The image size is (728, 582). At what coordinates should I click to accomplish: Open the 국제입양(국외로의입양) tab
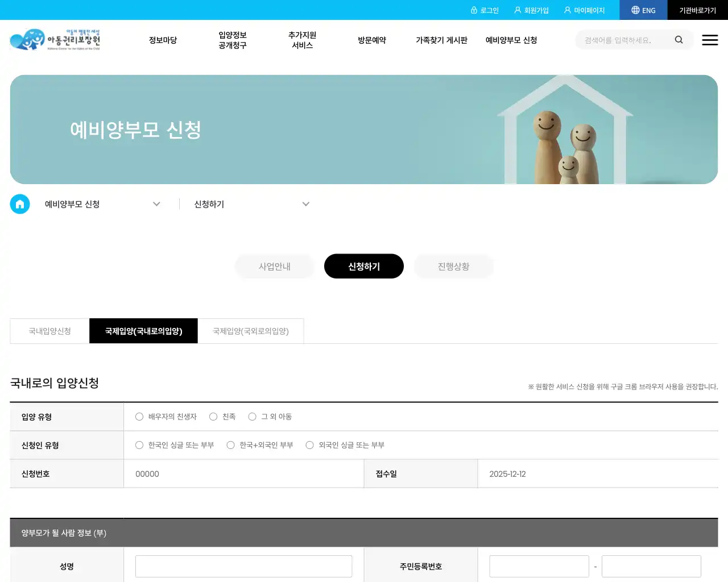coord(251,331)
